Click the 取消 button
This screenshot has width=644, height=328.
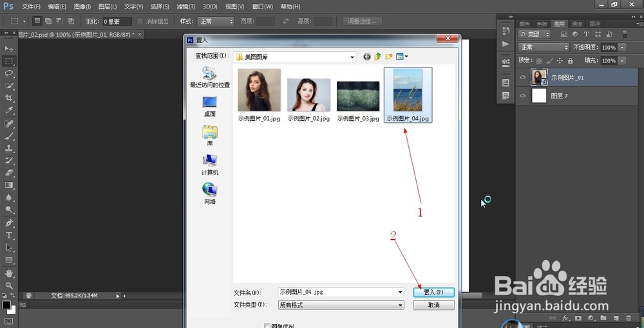pyautogui.click(x=433, y=305)
